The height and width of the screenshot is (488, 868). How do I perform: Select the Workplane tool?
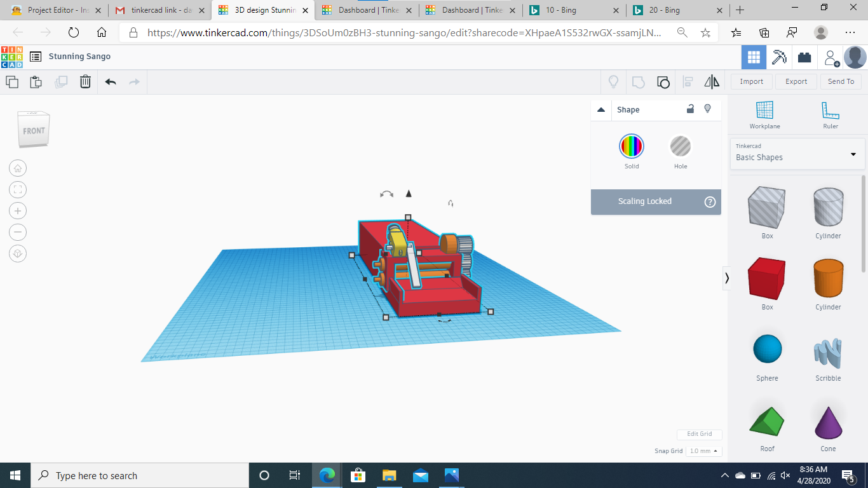click(764, 115)
